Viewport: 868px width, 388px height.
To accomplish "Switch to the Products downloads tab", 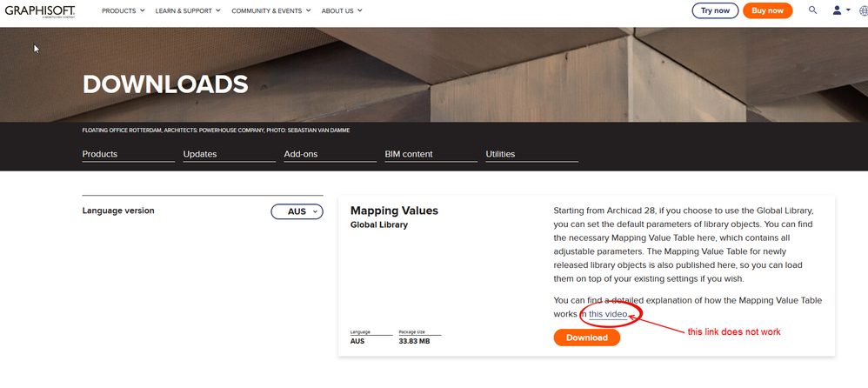I will point(129,155).
